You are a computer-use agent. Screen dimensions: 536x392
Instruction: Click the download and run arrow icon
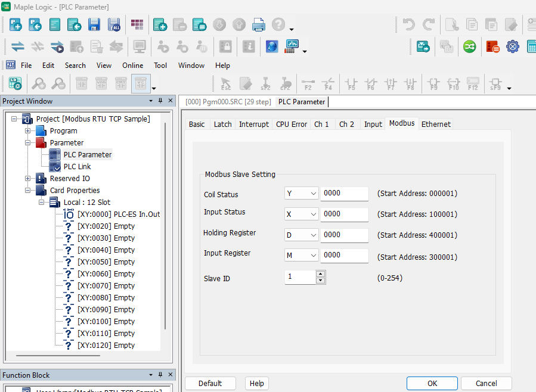[x=57, y=46]
